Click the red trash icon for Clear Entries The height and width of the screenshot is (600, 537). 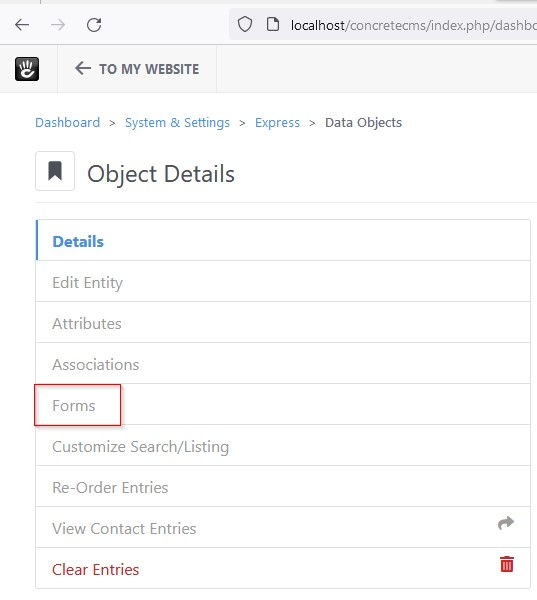click(x=507, y=564)
